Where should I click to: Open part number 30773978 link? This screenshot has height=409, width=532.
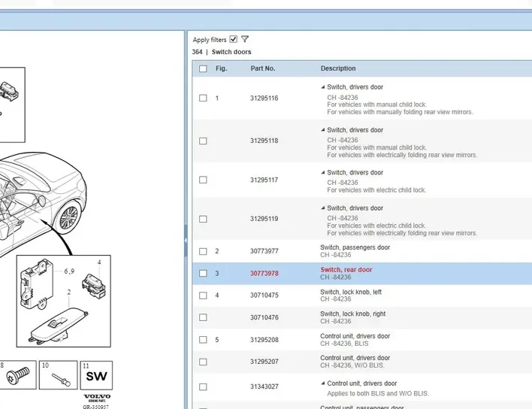tap(264, 274)
